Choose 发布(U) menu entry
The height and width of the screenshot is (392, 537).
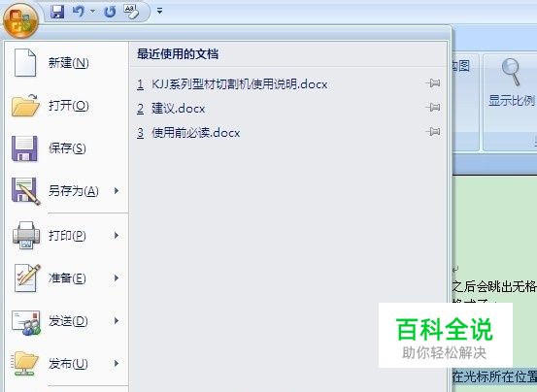point(68,364)
